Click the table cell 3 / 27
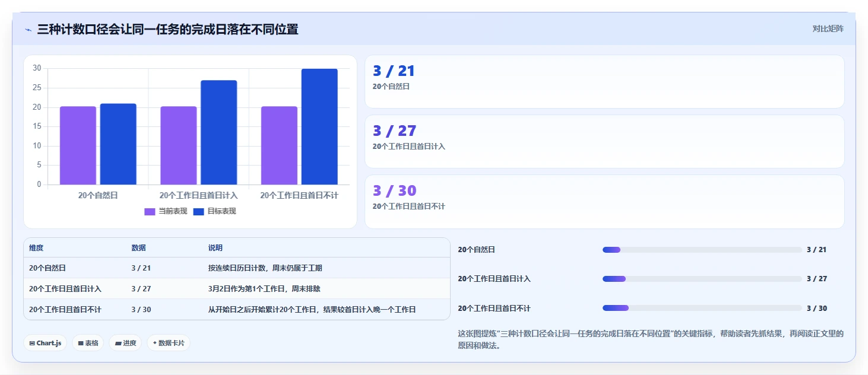 pos(141,289)
